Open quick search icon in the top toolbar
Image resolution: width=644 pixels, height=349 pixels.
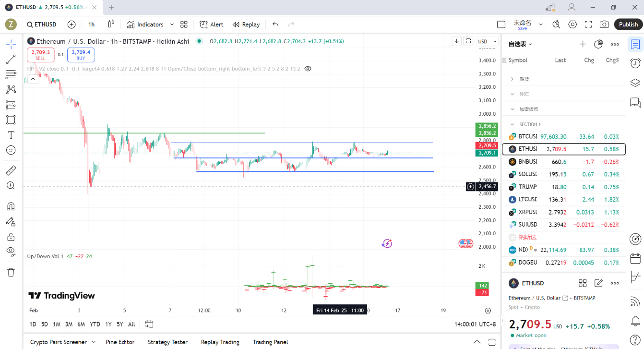point(557,24)
